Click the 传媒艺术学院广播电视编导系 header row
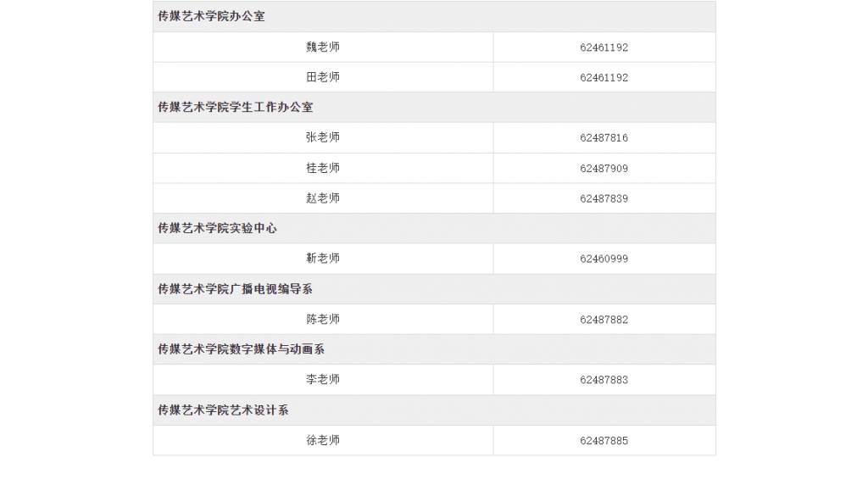The height and width of the screenshot is (485, 868). 235,289
